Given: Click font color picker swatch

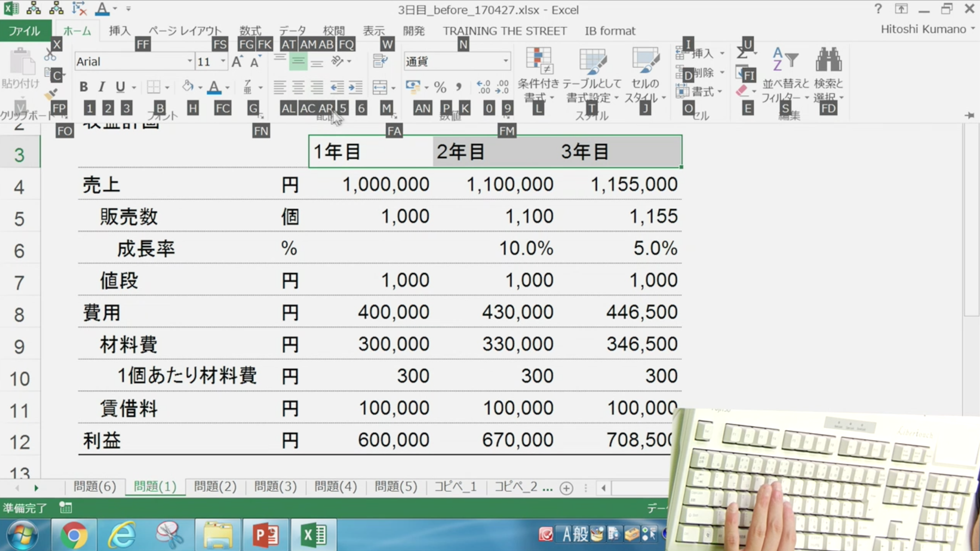Looking at the screenshot, I should pos(214,93).
